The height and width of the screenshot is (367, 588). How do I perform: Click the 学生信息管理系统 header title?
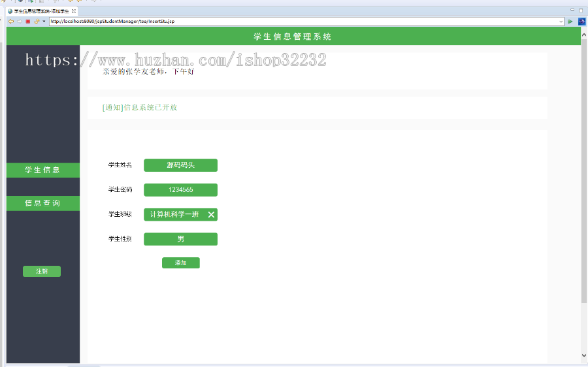tap(293, 37)
